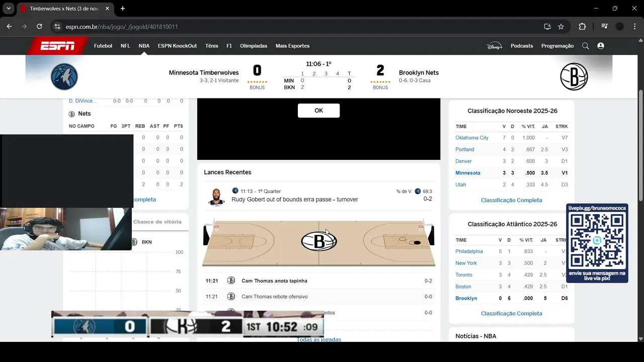The height and width of the screenshot is (362, 644).
Task: Open New York team link
Action: pyautogui.click(x=466, y=263)
